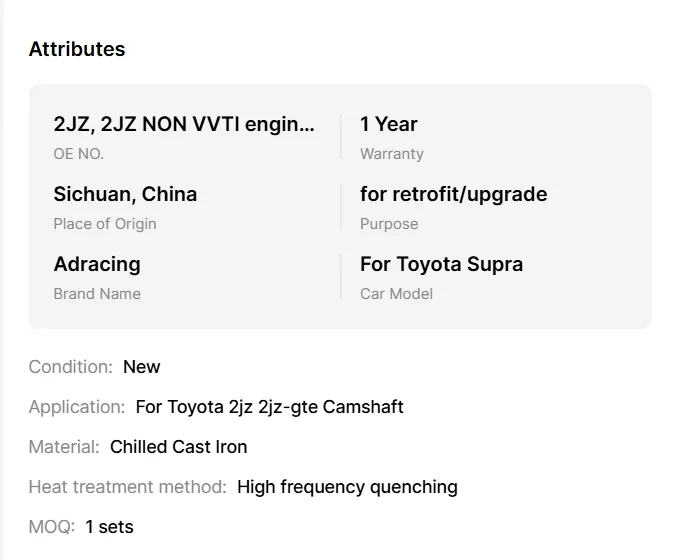Select the OE NO. label
The height and width of the screenshot is (560, 675).
point(78,154)
